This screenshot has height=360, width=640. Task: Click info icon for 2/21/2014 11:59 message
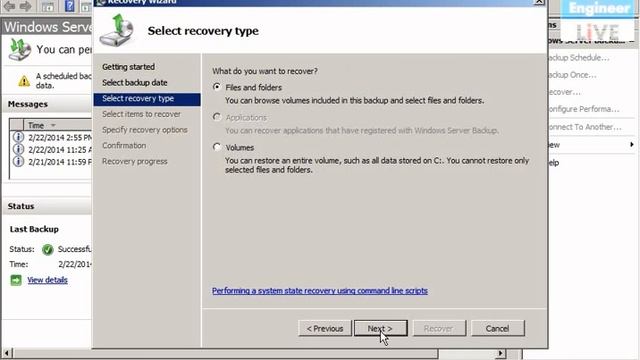click(x=18, y=161)
